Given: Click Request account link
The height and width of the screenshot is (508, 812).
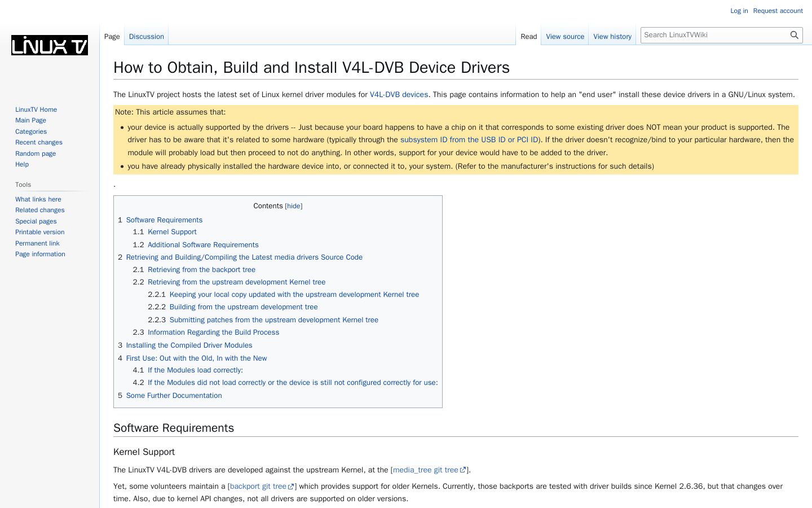Looking at the screenshot, I should [778, 11].
